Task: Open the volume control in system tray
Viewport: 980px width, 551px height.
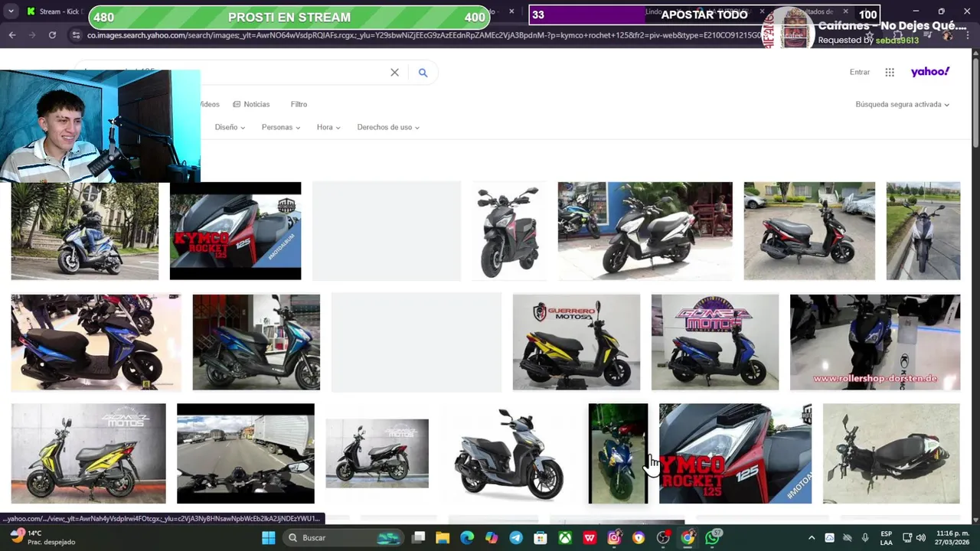Action: coord(921,538)
